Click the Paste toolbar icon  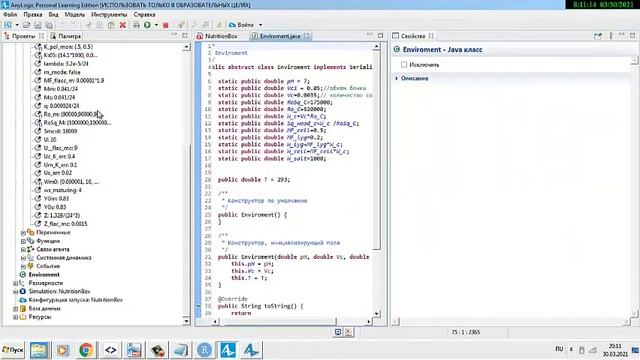coord(111,25)
